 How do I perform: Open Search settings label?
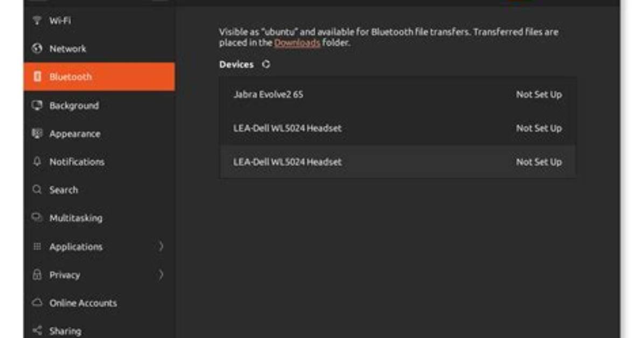coord(64,190)
